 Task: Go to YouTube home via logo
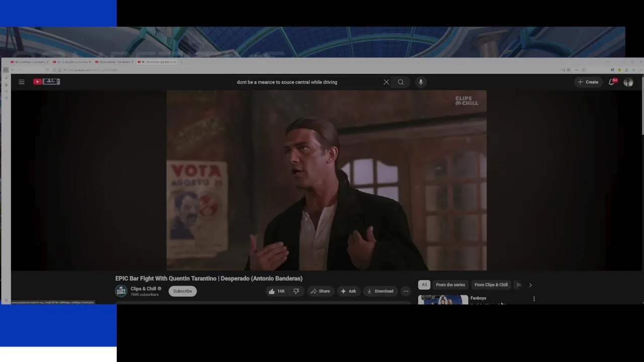[x=47, y=81]
